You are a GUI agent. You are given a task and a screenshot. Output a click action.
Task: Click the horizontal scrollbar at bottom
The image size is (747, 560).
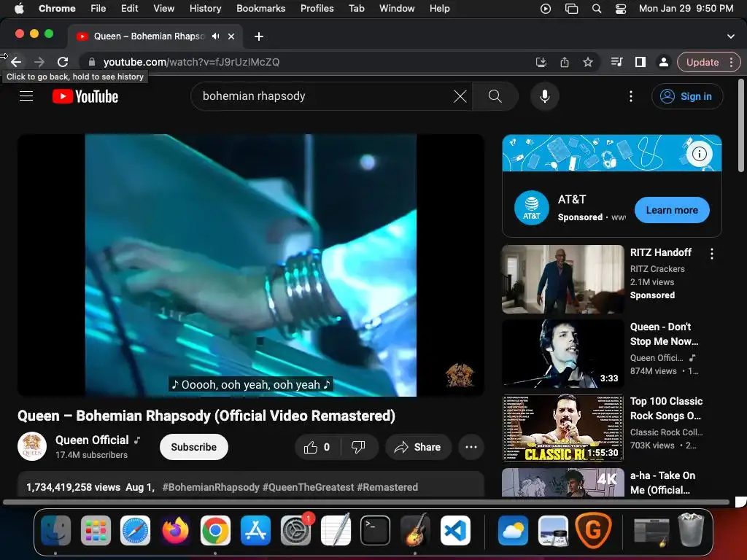point(365,502)
